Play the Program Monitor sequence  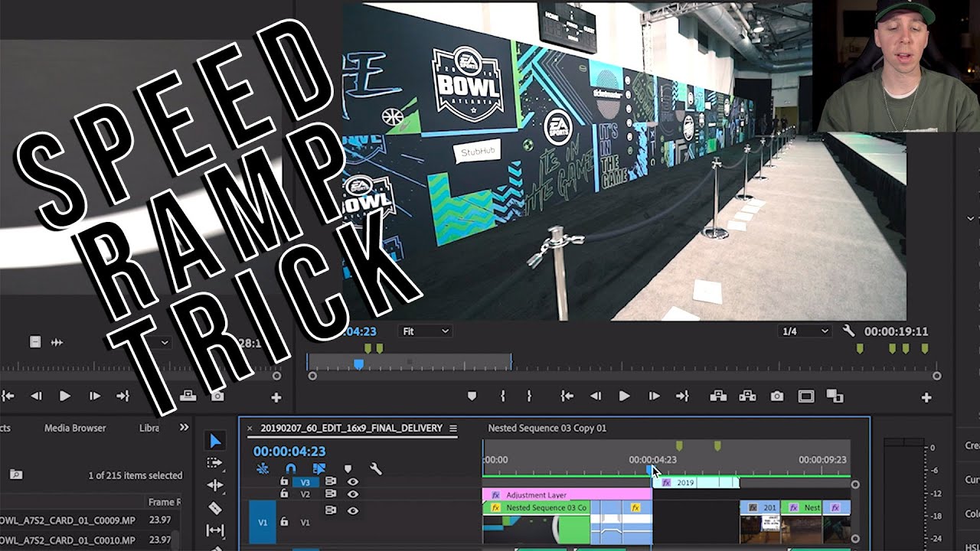tap(624, 396)
